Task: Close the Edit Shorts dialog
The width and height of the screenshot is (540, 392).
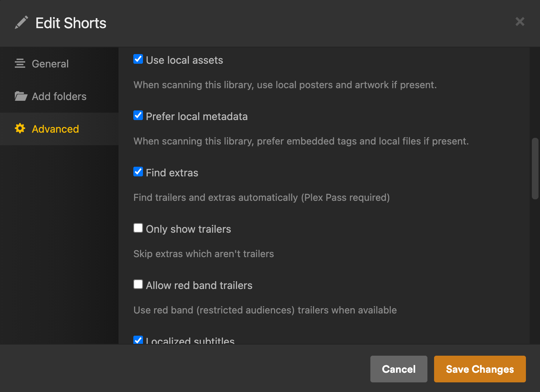Action: [x=520, y=22]
